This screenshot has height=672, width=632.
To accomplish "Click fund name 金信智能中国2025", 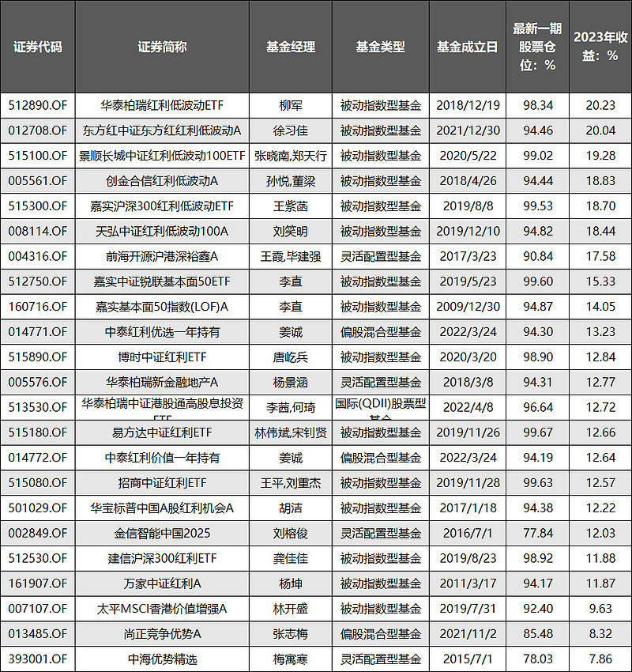I will 162,534.
